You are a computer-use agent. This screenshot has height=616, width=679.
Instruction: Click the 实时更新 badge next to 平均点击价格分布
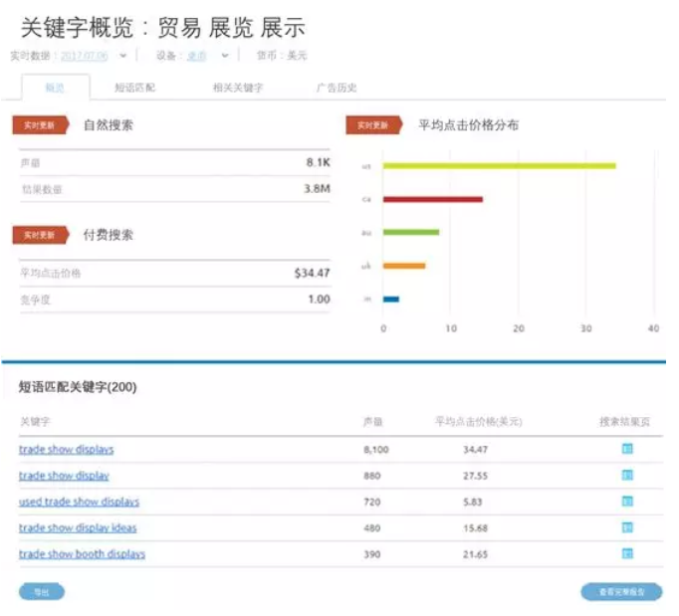click(373, 125)
